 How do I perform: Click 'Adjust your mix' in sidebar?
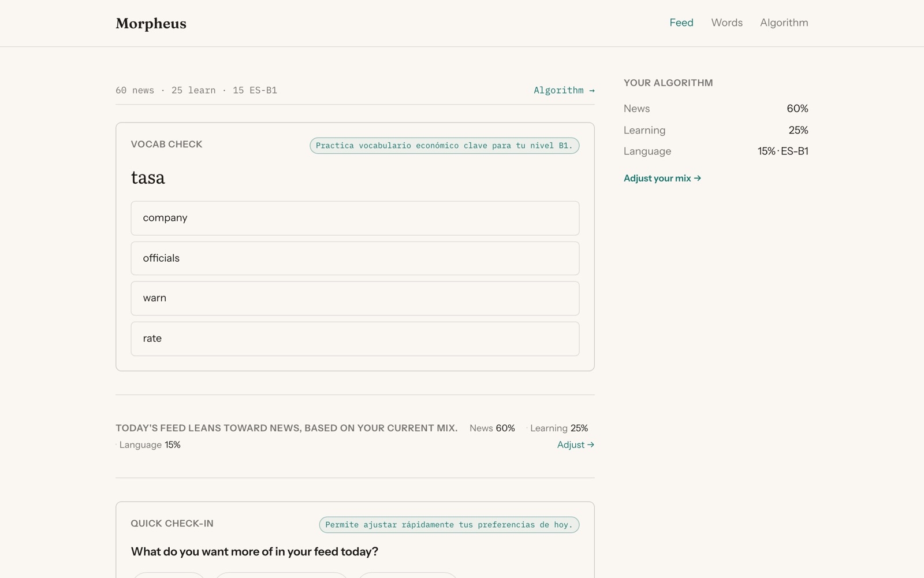click(x=662, y=178)
